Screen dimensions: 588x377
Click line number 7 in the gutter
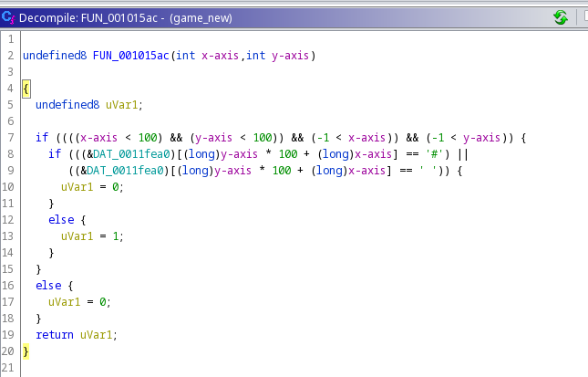8,137
